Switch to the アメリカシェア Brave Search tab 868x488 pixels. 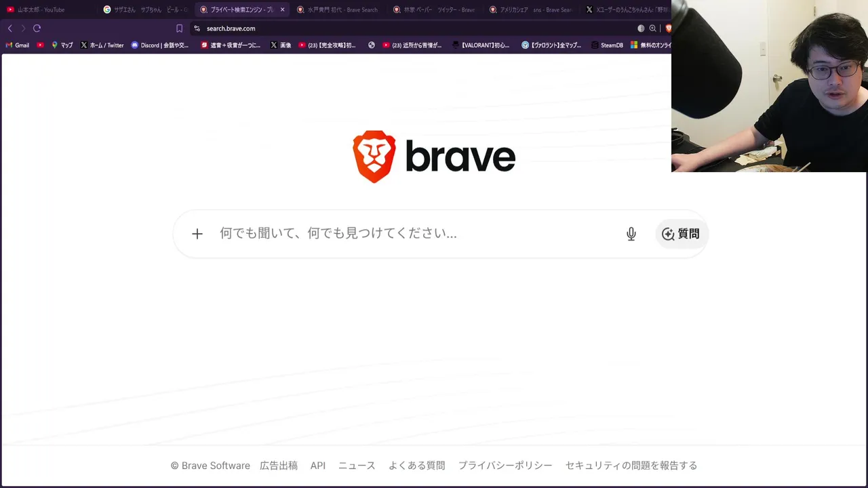pyautogui.click(x=532, y=9)
